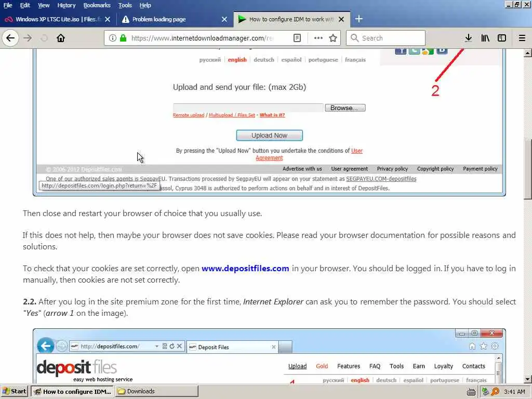Click the scrollbar up arrow
532x399 pixels.
pyautogui.click(x=528, y=54)
